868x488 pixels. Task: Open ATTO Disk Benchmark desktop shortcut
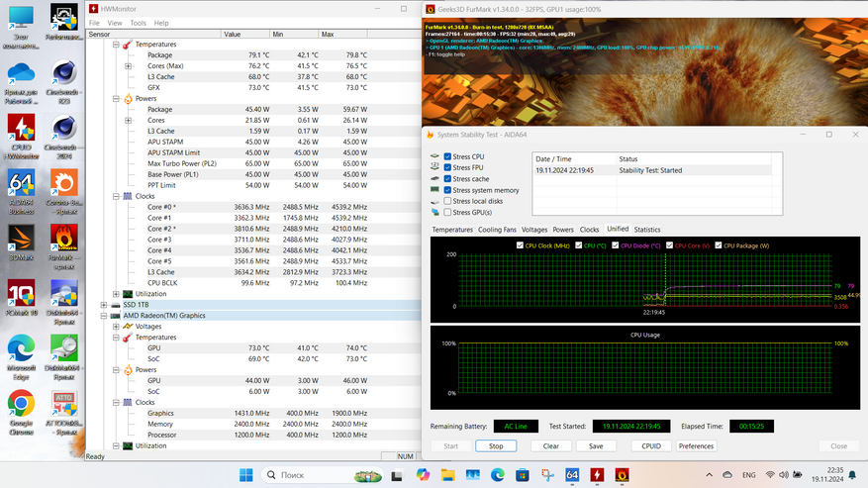point(64,412)
